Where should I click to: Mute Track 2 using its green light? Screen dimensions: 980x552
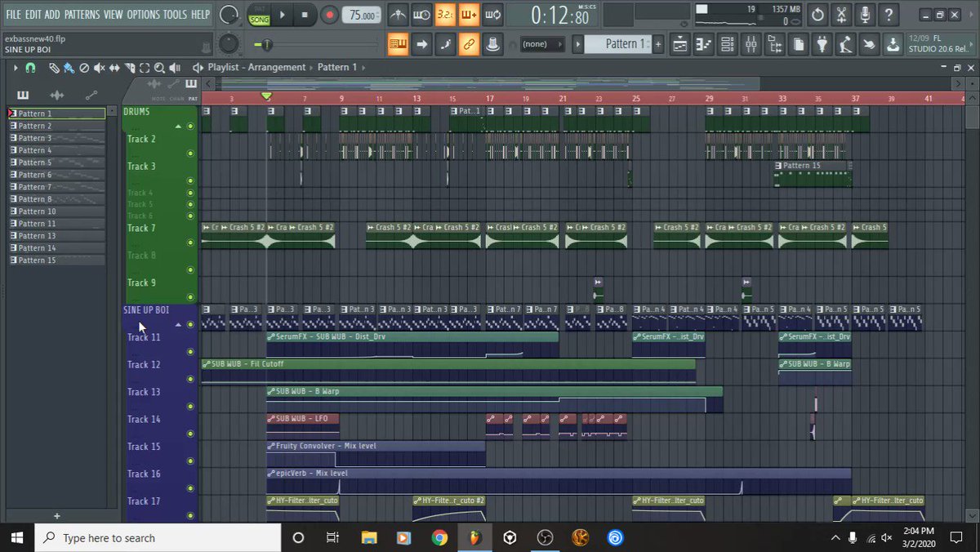click(x=190, y=153)
